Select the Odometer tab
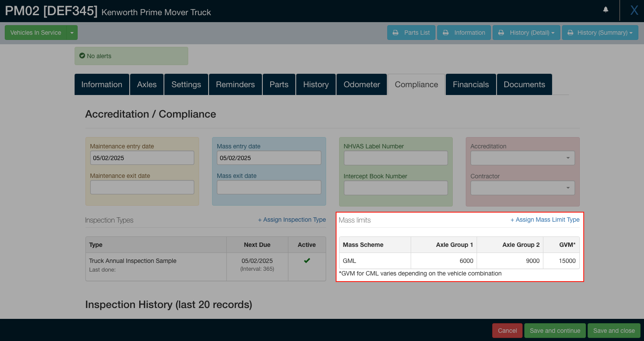The height and width of the screenshot is (341, 644). 361,84
